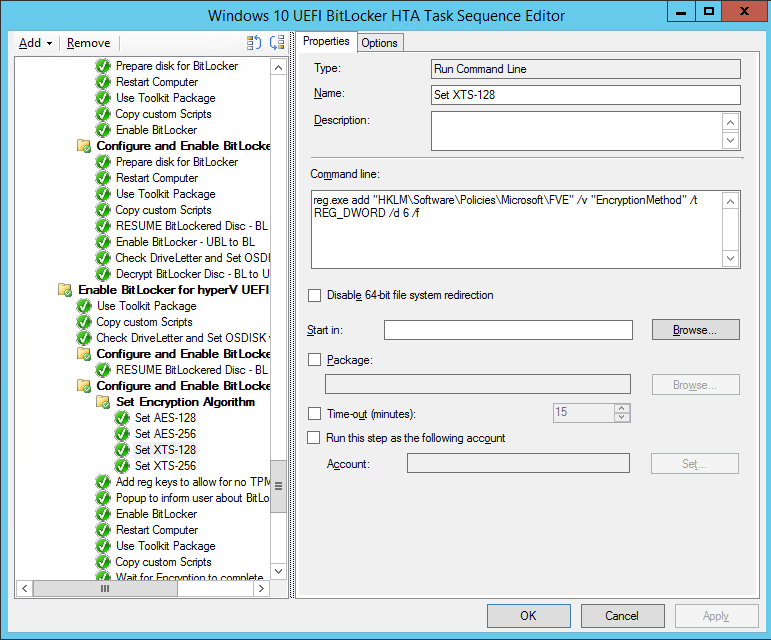The height and width of the screenshot is (640, 771).
Task: Enable the Package checkbox
Action: click(x=314, y=360)
